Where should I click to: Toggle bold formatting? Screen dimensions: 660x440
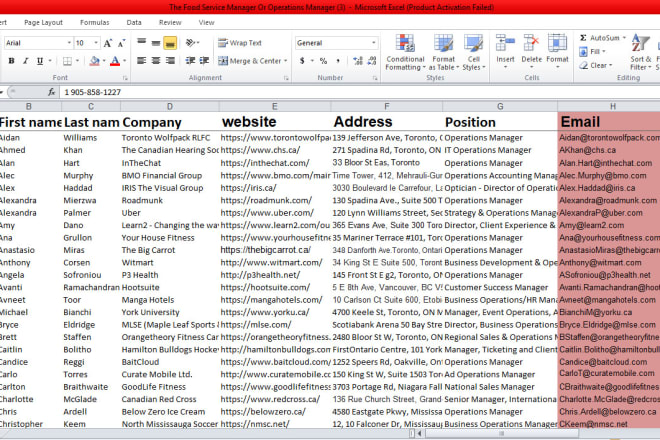pyautogui.click(x=11, y=61)
